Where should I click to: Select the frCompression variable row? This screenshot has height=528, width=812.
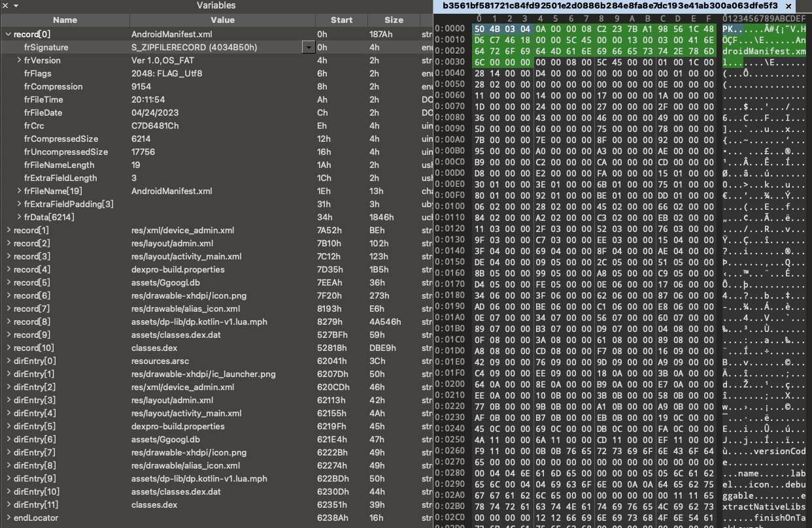(216, 86)
